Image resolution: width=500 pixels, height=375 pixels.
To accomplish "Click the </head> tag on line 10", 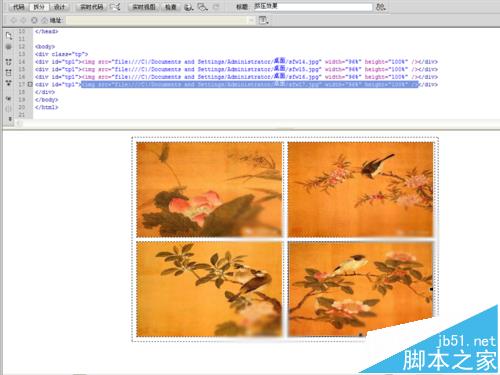I will pyautogui.click(x=47, y=31).
